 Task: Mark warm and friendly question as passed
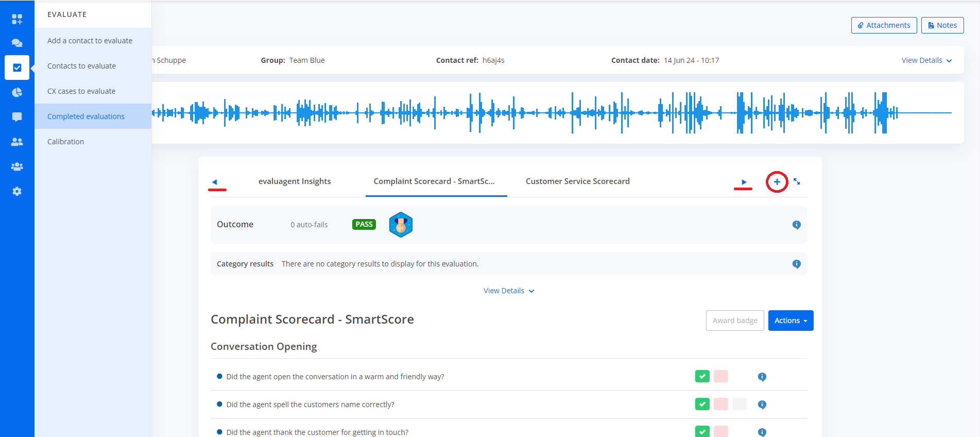[x=702, y=376]
